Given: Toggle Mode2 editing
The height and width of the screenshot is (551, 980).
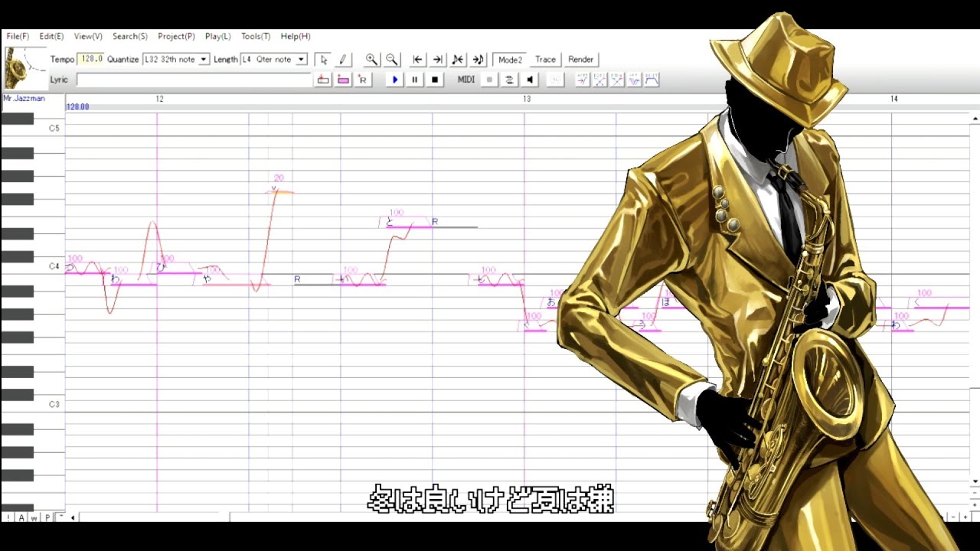Looking at the screenshot, I should tap(510, 60).
